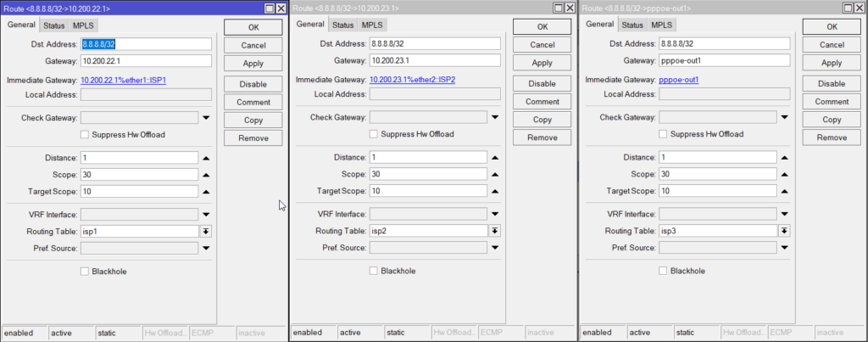Click Remove in pppoe-out1 route window
The width and height of the screenshot is (868, 342).
coord(832,137)
